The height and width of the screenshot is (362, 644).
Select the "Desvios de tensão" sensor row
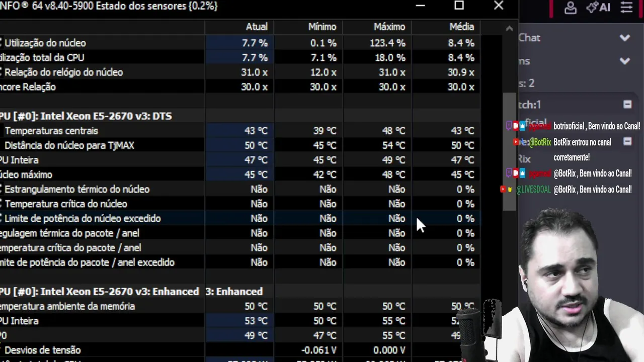(x=240, y=350)
